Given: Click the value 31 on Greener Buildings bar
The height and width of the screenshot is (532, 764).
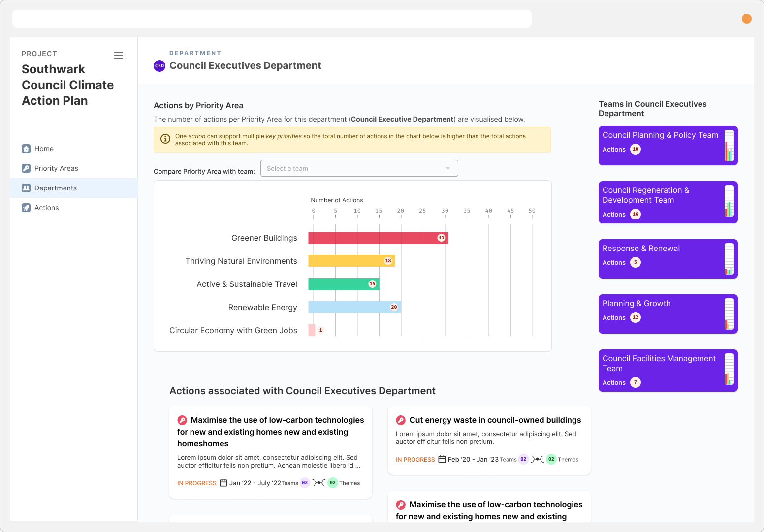Looking at the screenshot, I should 441,238.
